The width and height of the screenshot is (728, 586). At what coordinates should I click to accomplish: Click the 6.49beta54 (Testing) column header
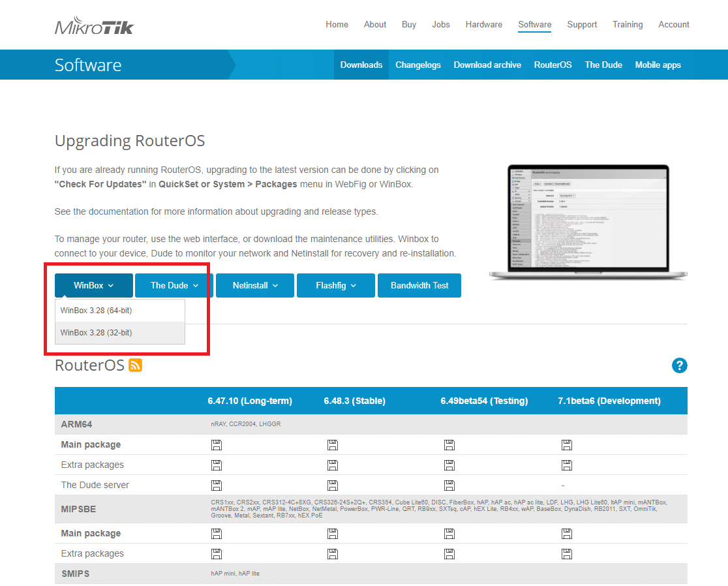coord(484,401)
